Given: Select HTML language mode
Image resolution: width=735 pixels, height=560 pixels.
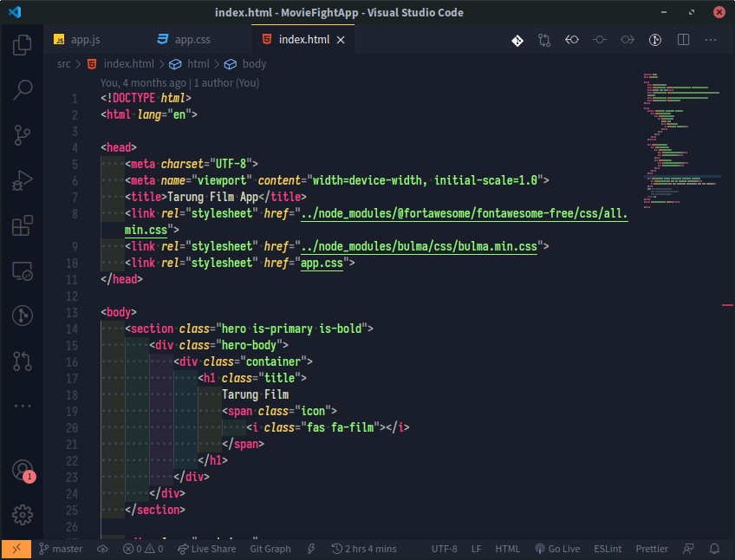Looking at the screenshot, I should pyautogui.click(x=508, y=549).
